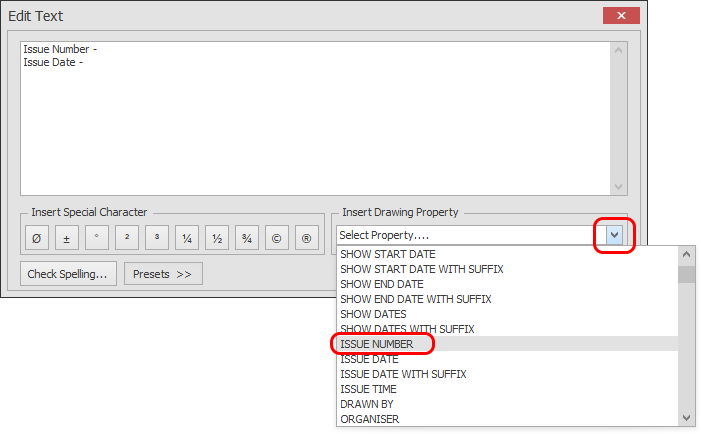Image resolution: width=701 pixels, height=434 pixels.
Task: Choose ISSUE TIME property
Action: click(x=507, y=389)
